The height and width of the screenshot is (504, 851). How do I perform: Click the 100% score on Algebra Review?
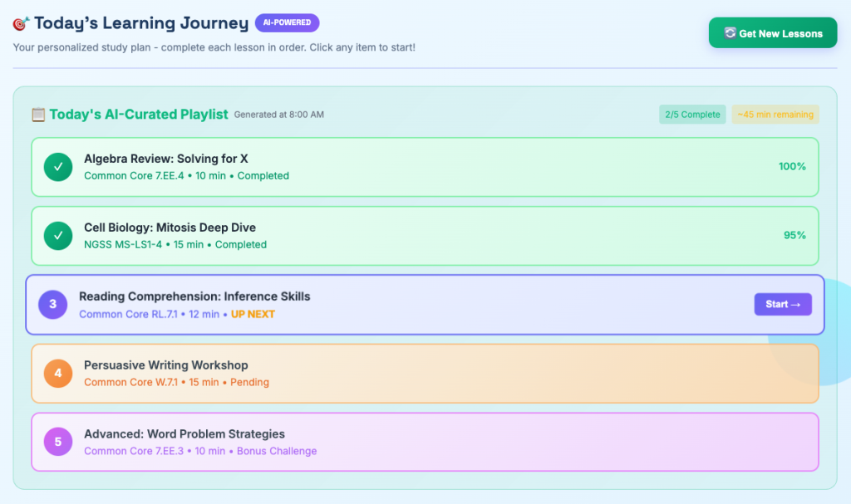pyautogui.click(x=791, y=167)
